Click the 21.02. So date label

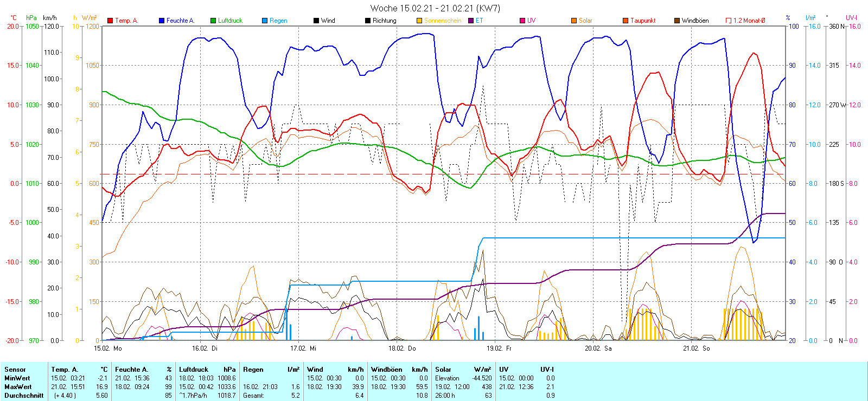point(696,348)
